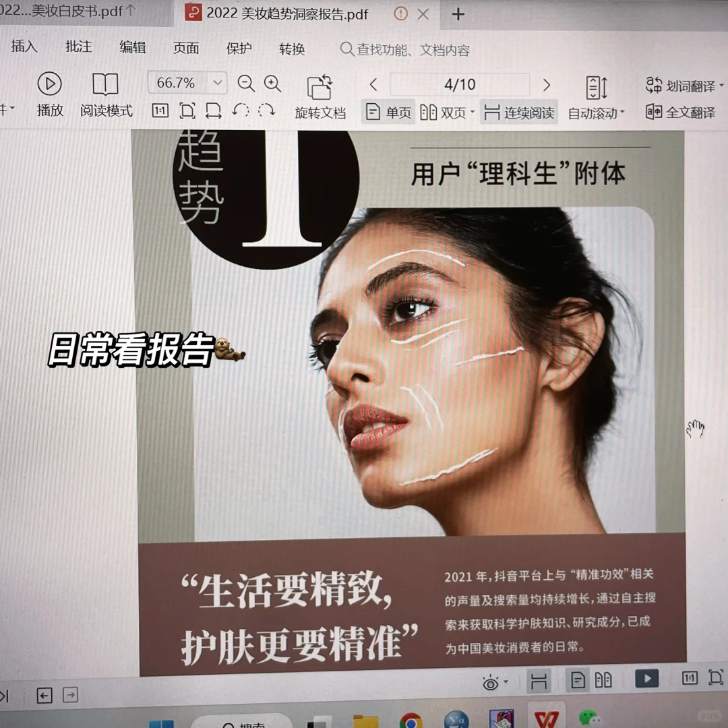The width and height of the screenshot is (728, 728).
Task: Toggle Single Page (单页) view
Action: coord(389,113)
